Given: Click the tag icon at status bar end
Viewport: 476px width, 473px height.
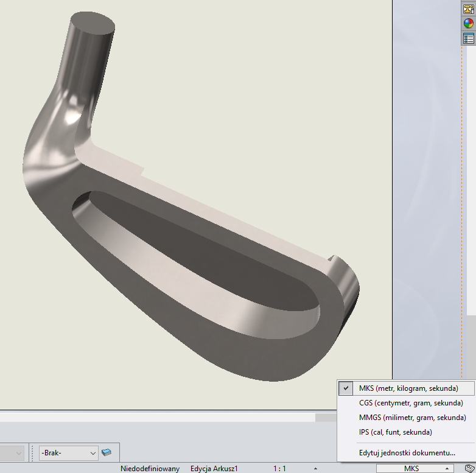Looking at the screenshot, I should tap(469, 468).
